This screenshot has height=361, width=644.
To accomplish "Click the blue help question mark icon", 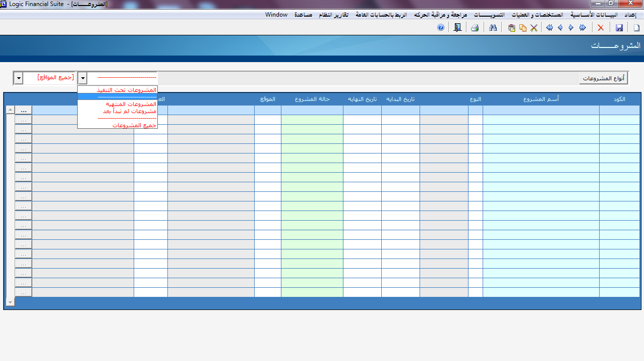I will [x=441, y=28].
